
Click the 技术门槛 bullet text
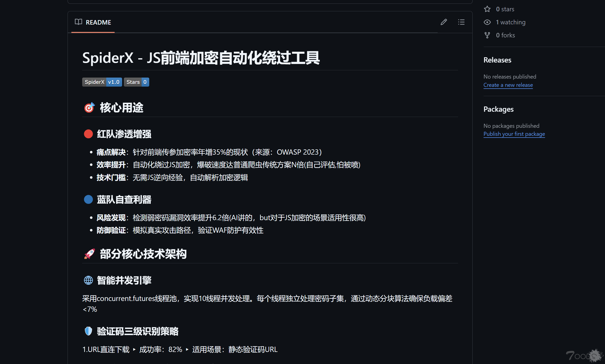[172, 178]
